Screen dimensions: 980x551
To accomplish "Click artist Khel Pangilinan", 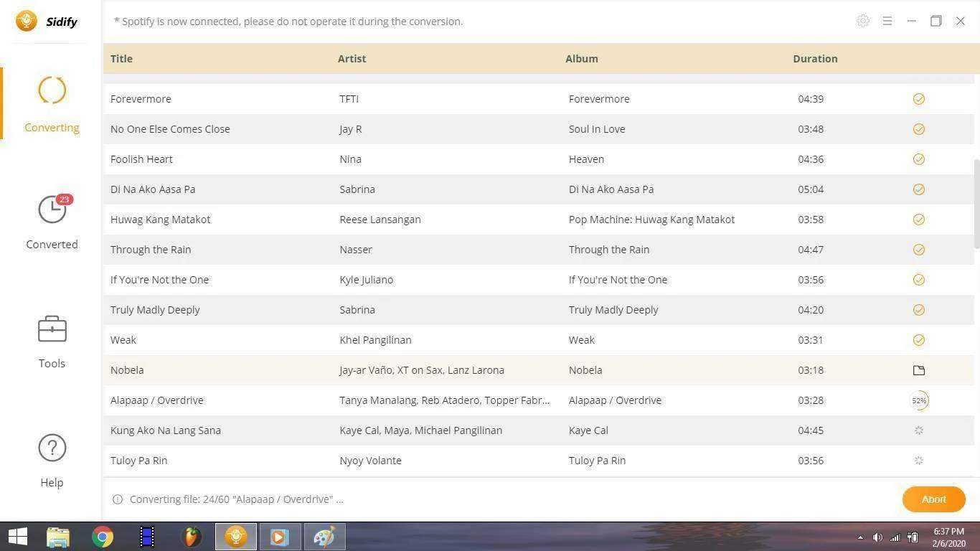I will [375, 340].
